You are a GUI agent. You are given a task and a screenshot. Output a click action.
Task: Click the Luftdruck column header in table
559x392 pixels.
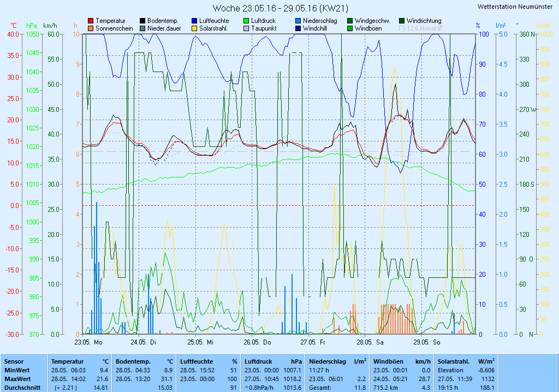pyautogui.click(x=258, y=361)
